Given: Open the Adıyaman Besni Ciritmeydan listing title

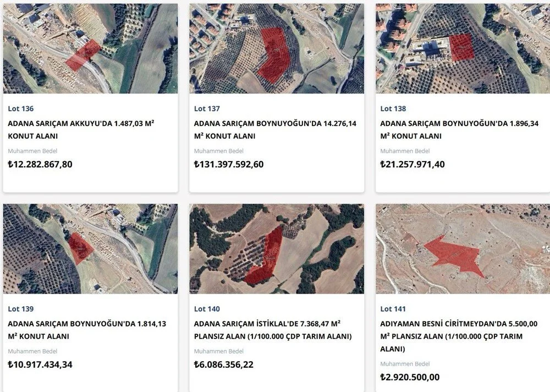Looking at the screenshot, I should 459,336.
